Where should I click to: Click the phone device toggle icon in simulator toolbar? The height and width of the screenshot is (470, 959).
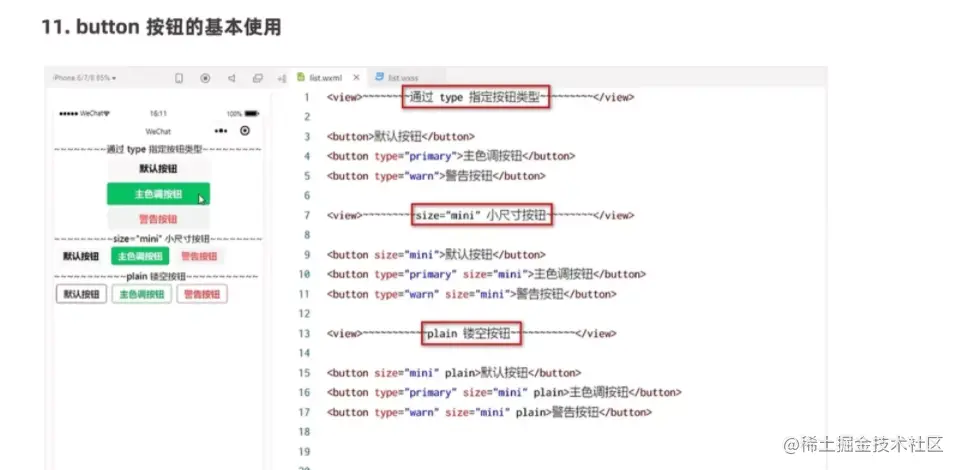click(179, 78)
